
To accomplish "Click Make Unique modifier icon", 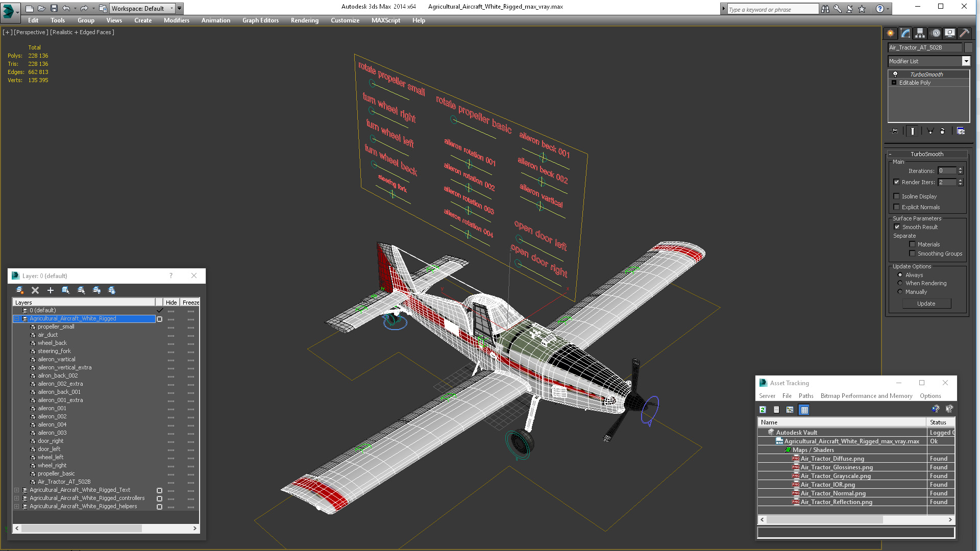I will click(930, 131).
